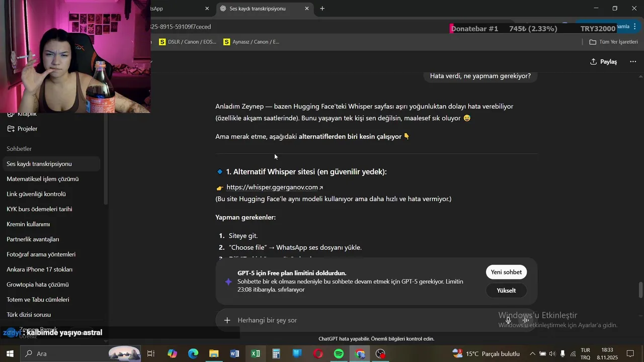Open Excel from the taskbar

point(256,353)
